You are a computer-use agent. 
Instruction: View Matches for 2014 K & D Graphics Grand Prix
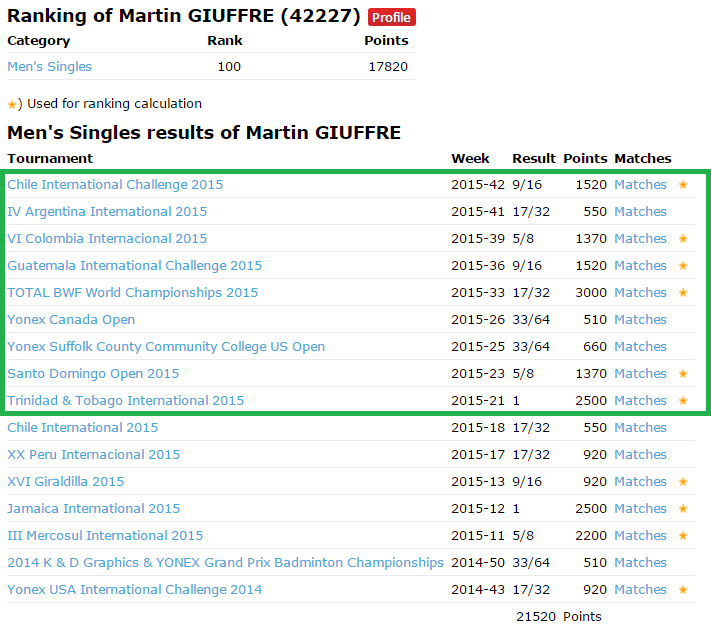pyautogui.click(x=640, y=562)
